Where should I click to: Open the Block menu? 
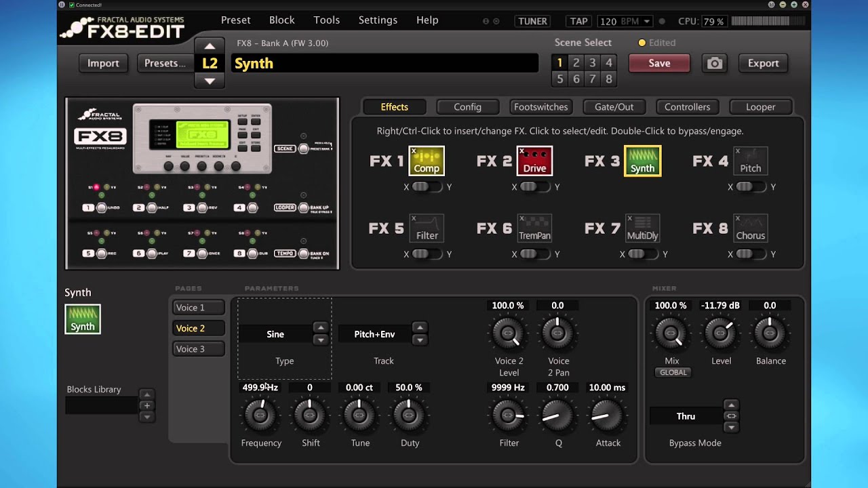click(282, 20)
